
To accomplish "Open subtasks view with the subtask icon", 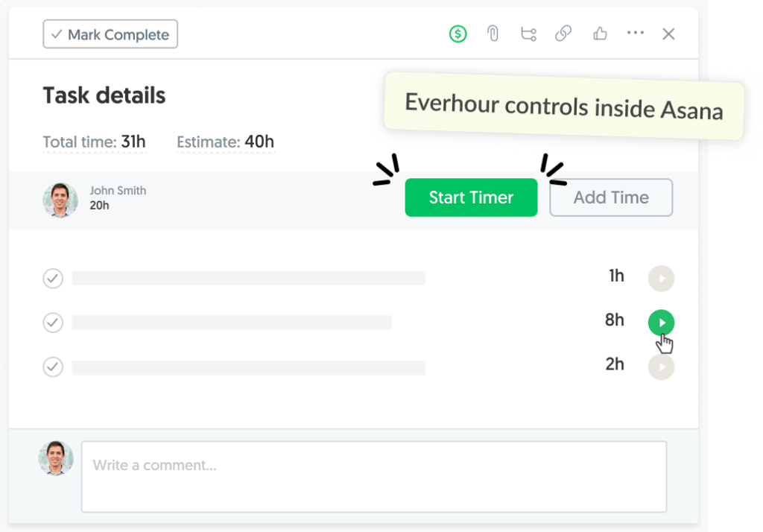I will pos(528,34).
